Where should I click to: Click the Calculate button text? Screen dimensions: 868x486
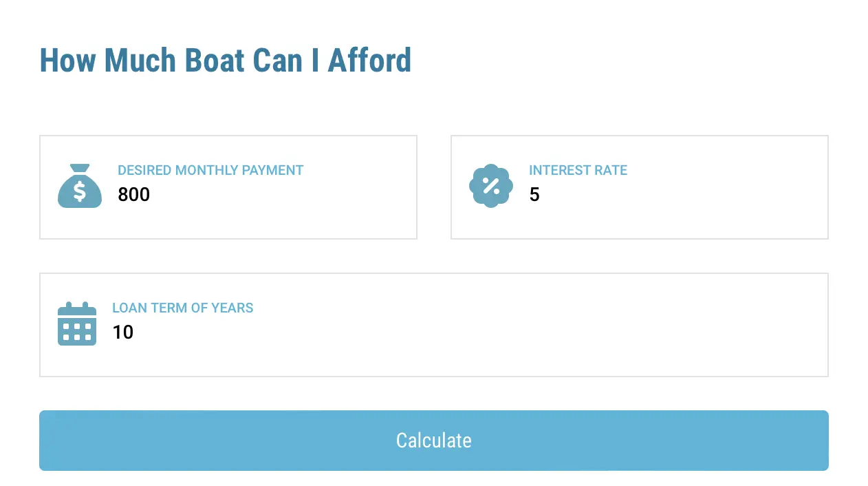pos(433,441)
